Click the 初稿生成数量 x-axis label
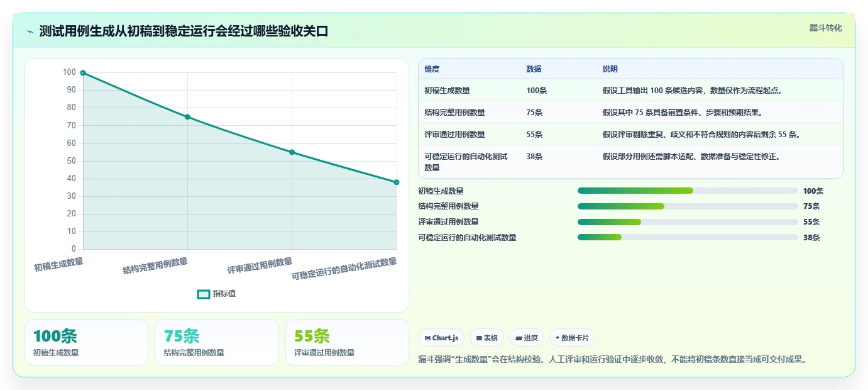The image size is (868, 390). coord(58,264)
